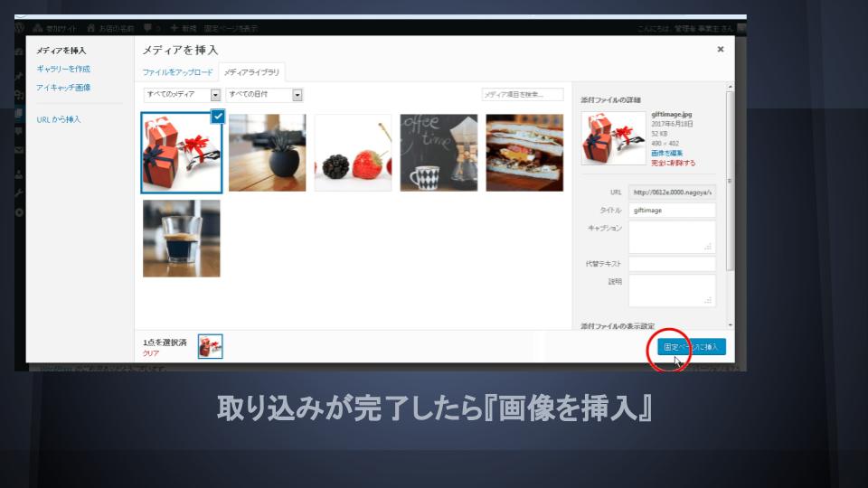Click the WordPress logo in admin bar
Image resolution: width=868 pixels, height=488 pixels.
coord(20,29)
